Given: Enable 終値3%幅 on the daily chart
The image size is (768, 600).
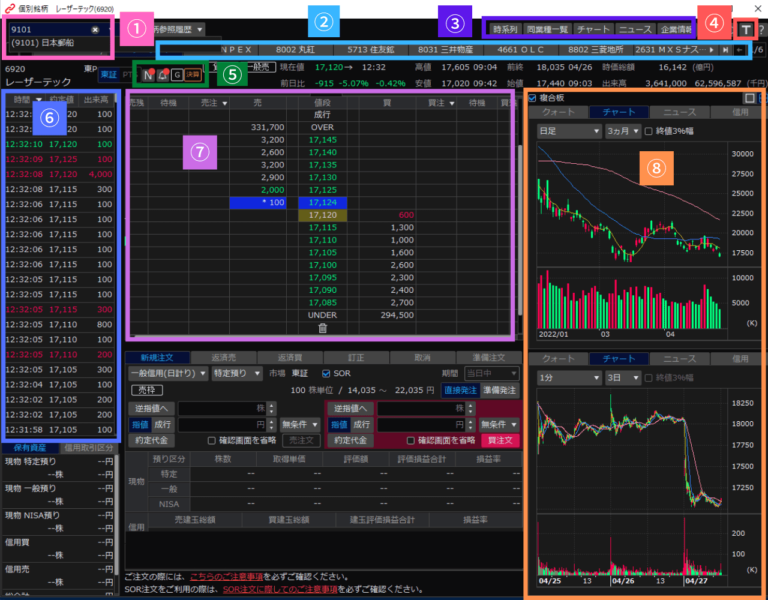Looking at the screenshot, I should (x=648, y=131).
